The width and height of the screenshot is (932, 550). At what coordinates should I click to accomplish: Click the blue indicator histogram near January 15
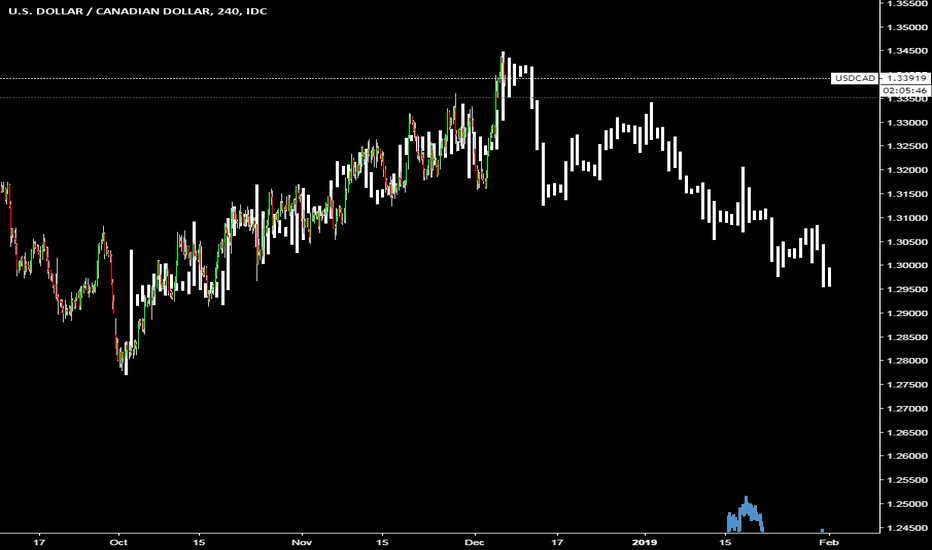pyautogui.click(x=745, y=515)
